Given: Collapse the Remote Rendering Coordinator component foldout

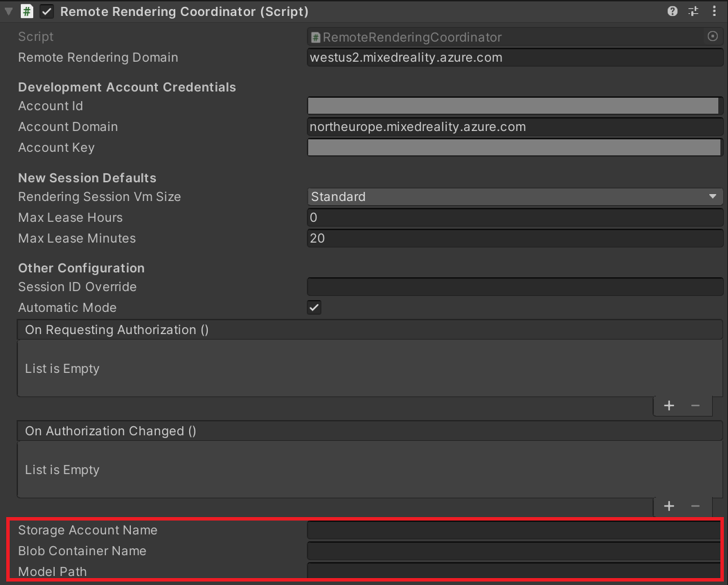Looking at the screenshot, I should 8,12.
